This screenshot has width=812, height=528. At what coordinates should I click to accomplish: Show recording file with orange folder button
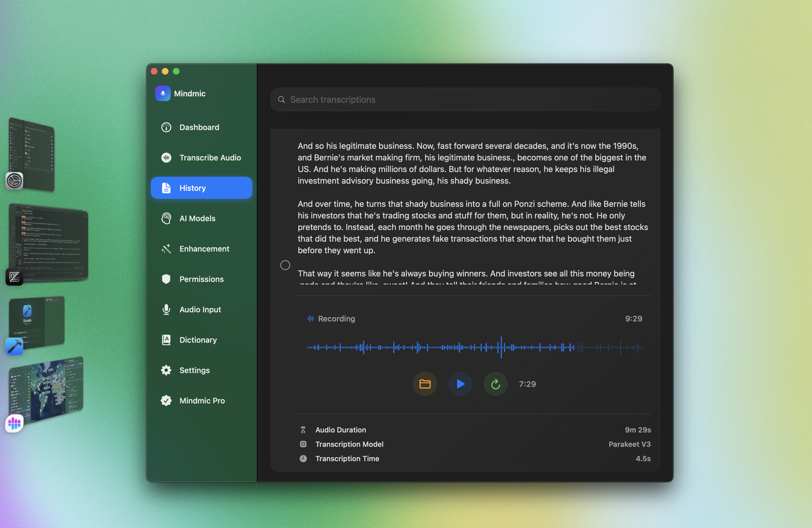pyautogui.click(x=425, y=384)
